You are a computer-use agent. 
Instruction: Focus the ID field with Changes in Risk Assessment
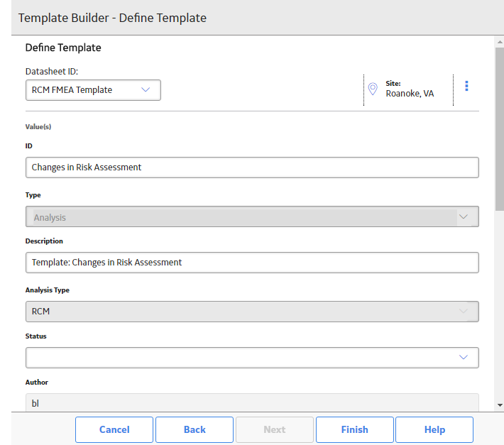point(252,167)
